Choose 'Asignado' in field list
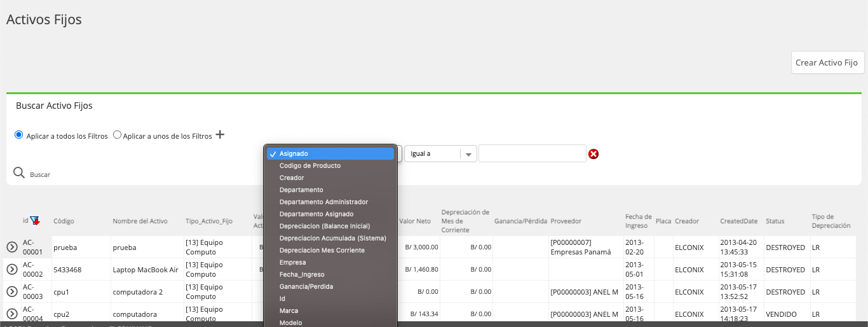 coord(330,153)
